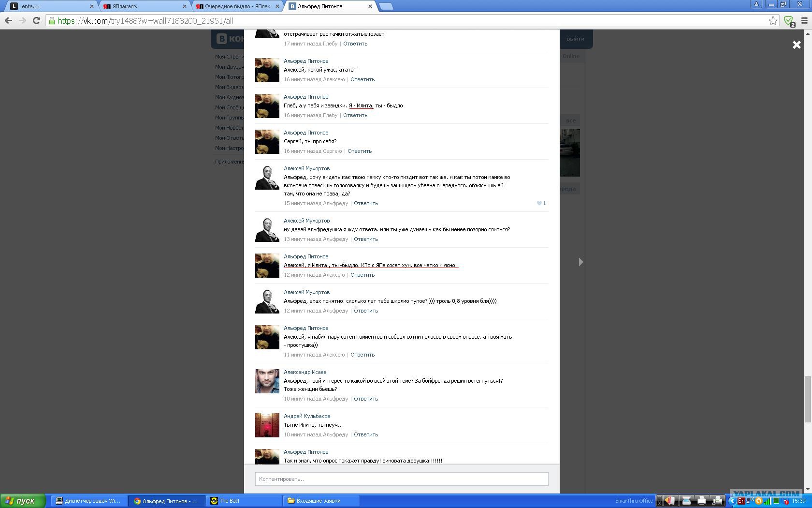Open Андрей Кульбаков's avatar photo
The width and height of the screenshot is (812, 508).
(x=267, y=425)
